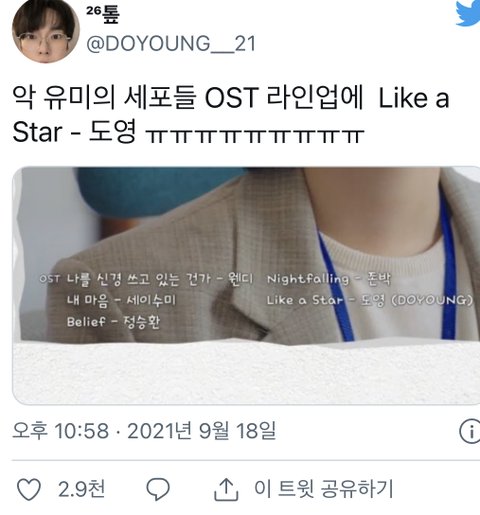The height and width of the screenshot is (515, 480).
Task: Open the tweet info circle icon
Action: (470, 432)
